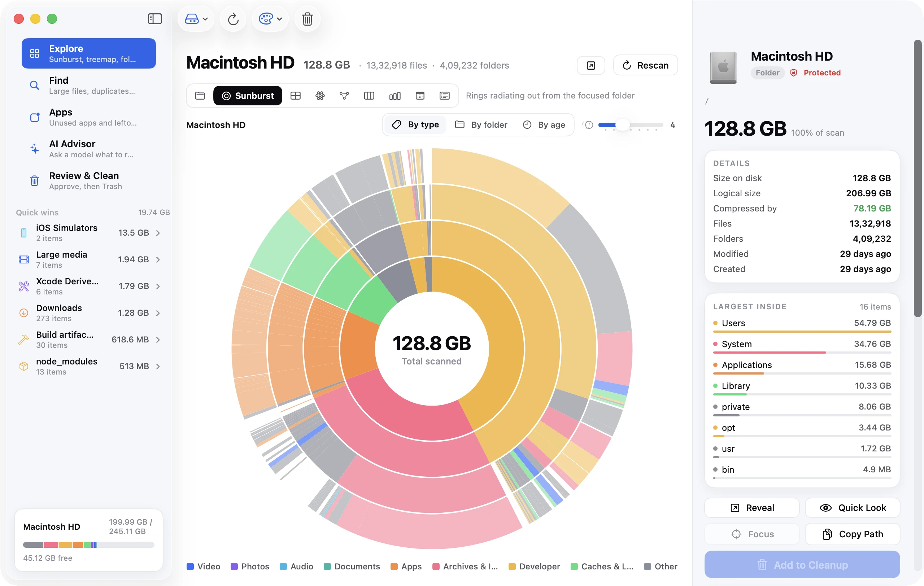Screen dimensions: 924x586
Task: Click the Rescan button
Action: point(645,65)
